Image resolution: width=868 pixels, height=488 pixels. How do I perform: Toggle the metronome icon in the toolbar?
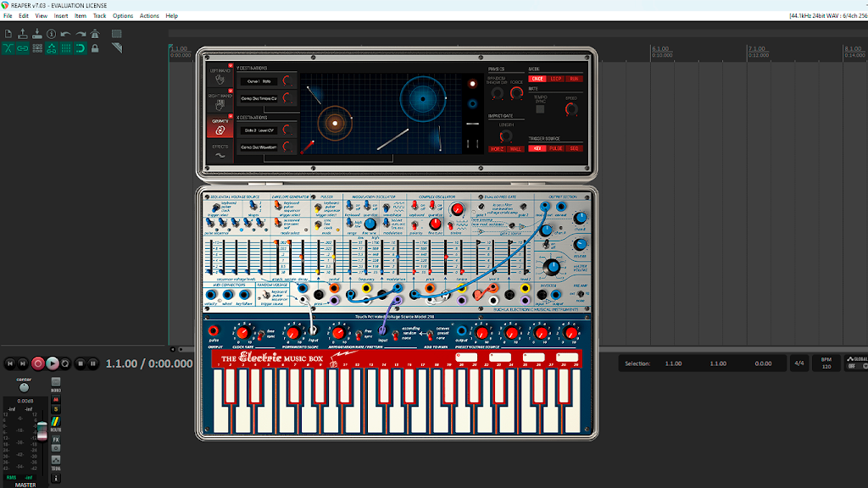coord(95,34)
